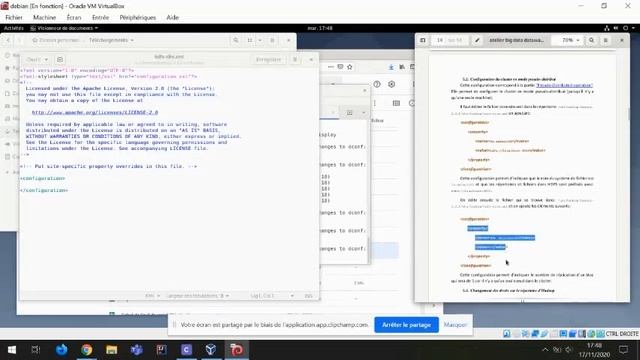Open the Écran menu
The image size is (640, 360).
click(x=74, y=18)
